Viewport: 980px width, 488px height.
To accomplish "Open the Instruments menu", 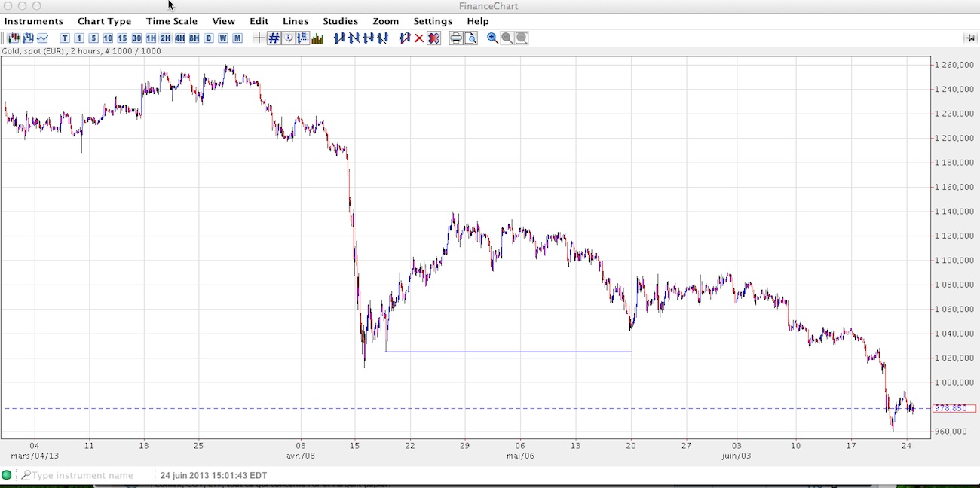I will 34,21.
